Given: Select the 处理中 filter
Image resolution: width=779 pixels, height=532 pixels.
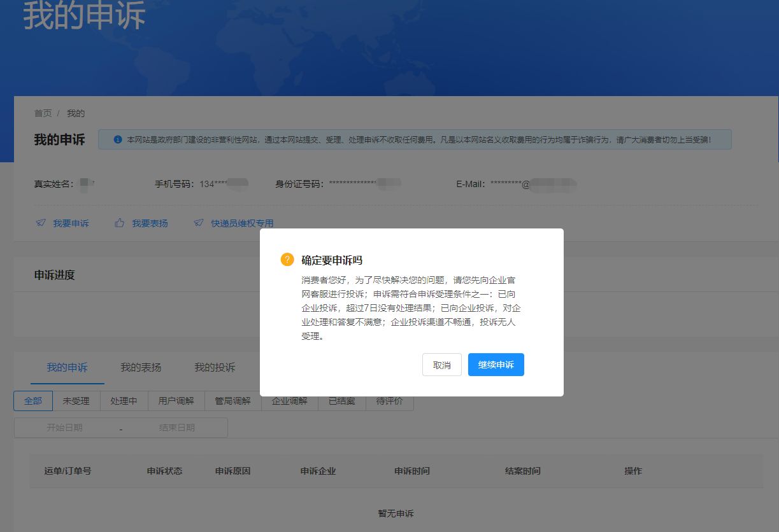Looking at the screenshot, I should [124, 401].
